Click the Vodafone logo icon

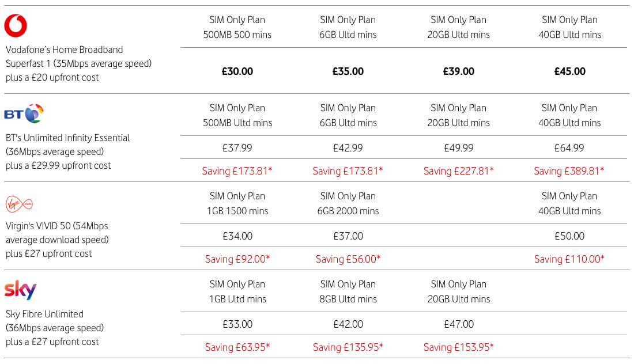(16, 26)
